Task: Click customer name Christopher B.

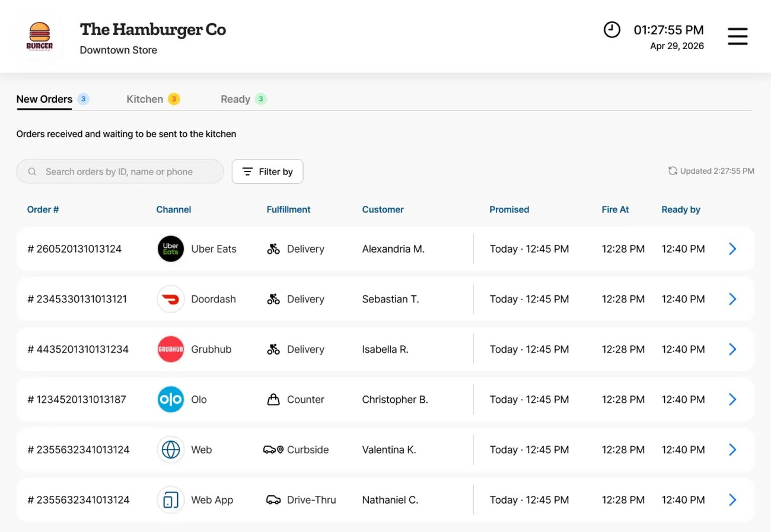Action: point(395,400)
